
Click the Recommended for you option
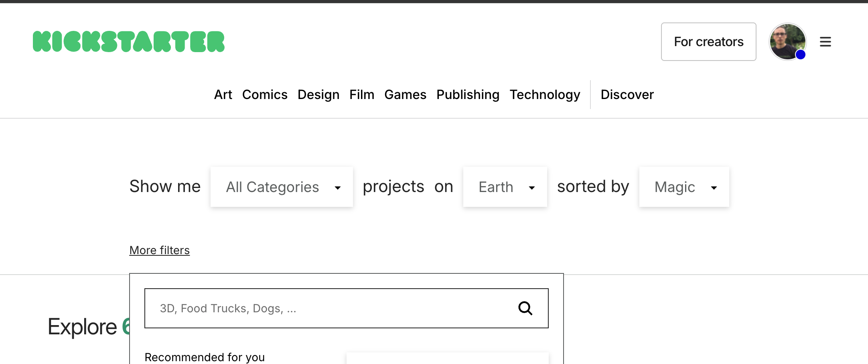click(x=205, y=357)
